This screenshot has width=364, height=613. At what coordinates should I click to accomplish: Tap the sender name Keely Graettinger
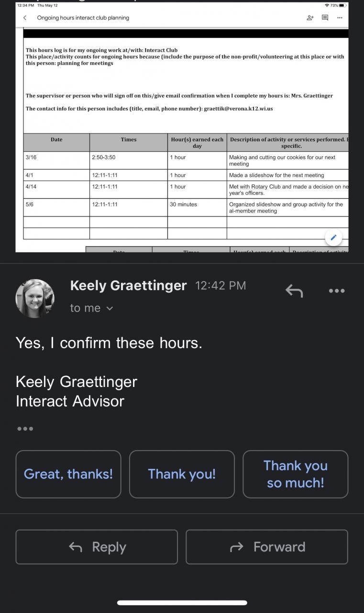[x=128, y=285]
